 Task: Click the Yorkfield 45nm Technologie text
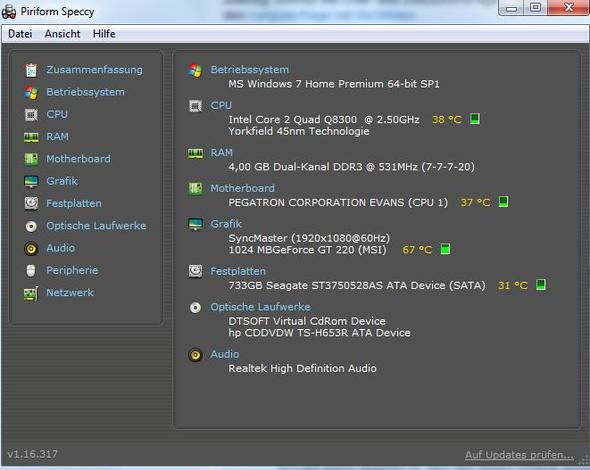click(x=299, y=131)
